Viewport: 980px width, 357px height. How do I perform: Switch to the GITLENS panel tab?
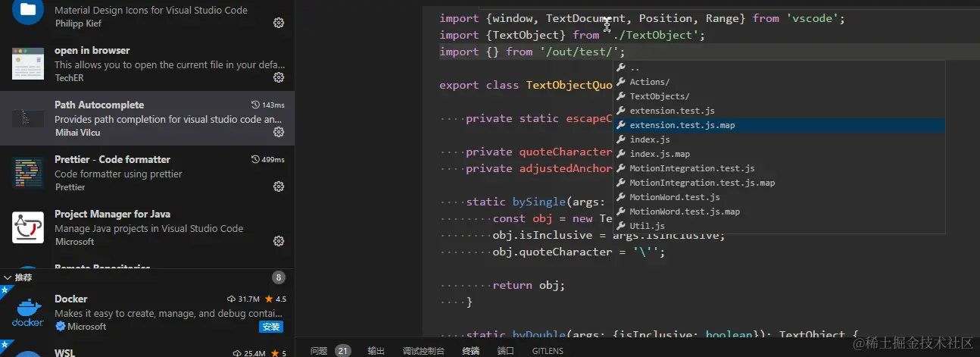click(x=548, y=351)
